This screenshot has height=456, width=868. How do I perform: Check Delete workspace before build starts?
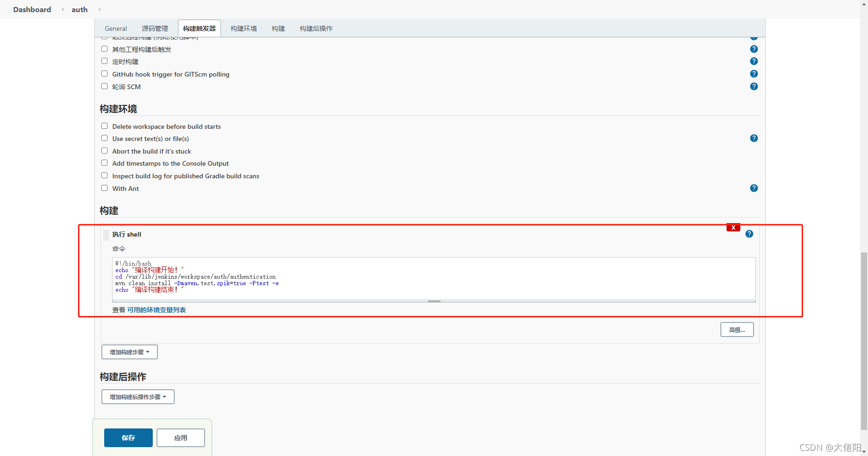[x=105, y=126]
